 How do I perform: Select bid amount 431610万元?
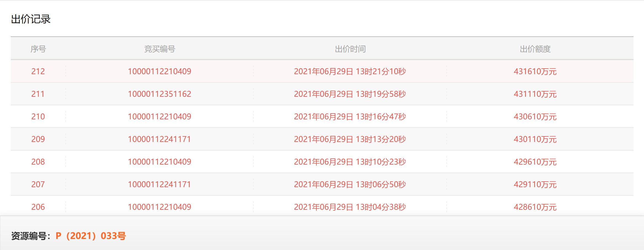[x=535, y=71]
